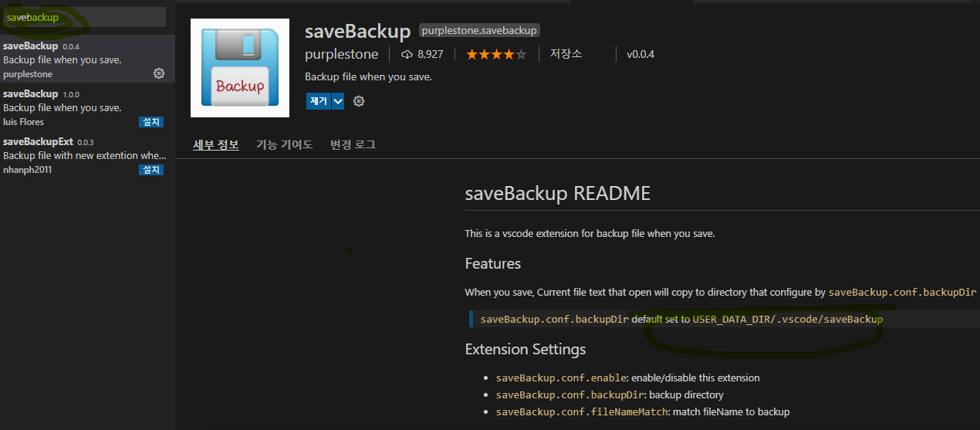Switch to the 기능 기여도 tab
980x430 pixels.
[285, 144]
